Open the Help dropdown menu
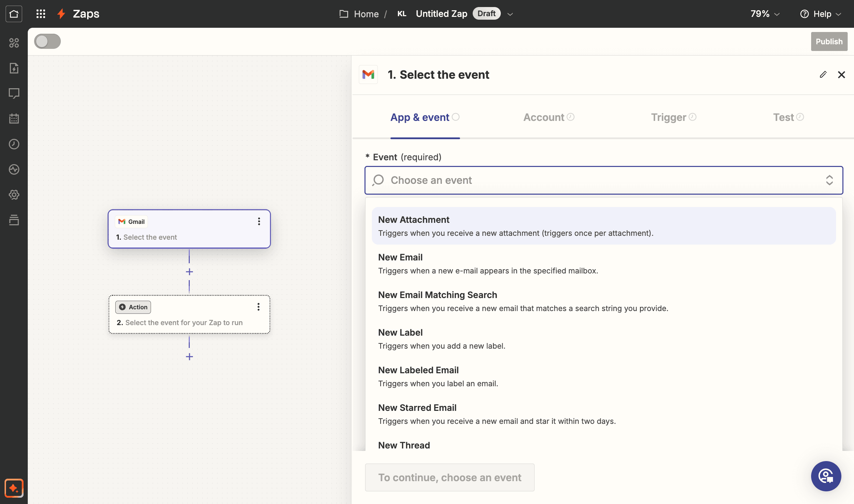 [x=821, y=14]
